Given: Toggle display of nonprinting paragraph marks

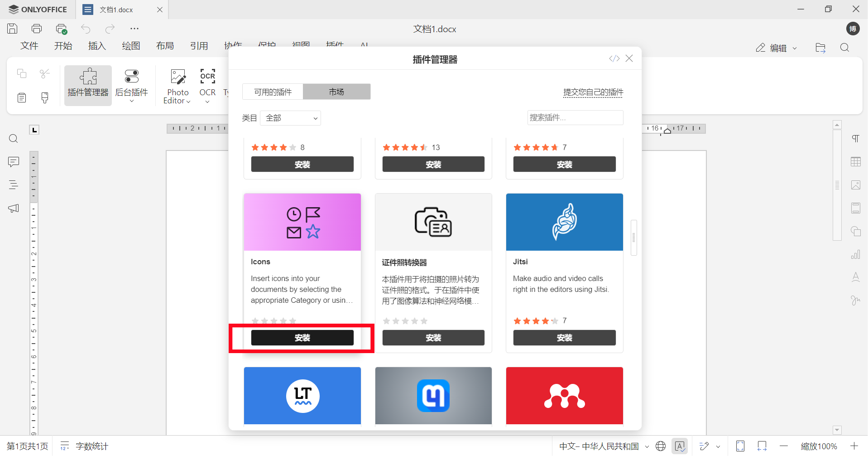Looking at the screenshot, I should (856, 139).
